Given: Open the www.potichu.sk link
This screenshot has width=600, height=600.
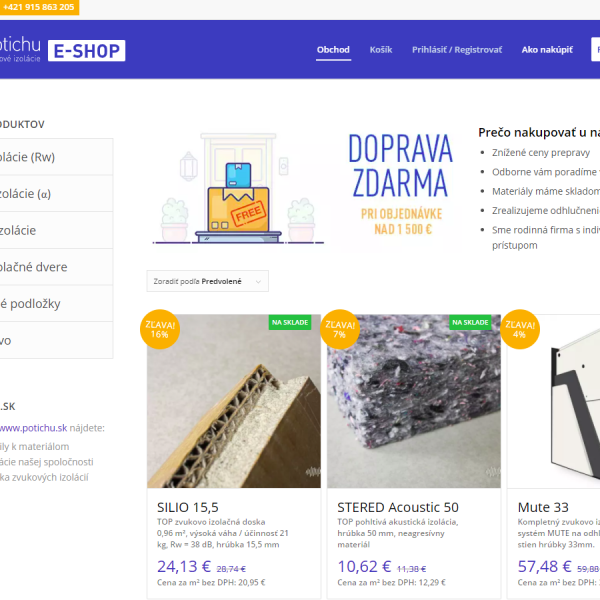Looking at the screenshot, I should (33, 428).
